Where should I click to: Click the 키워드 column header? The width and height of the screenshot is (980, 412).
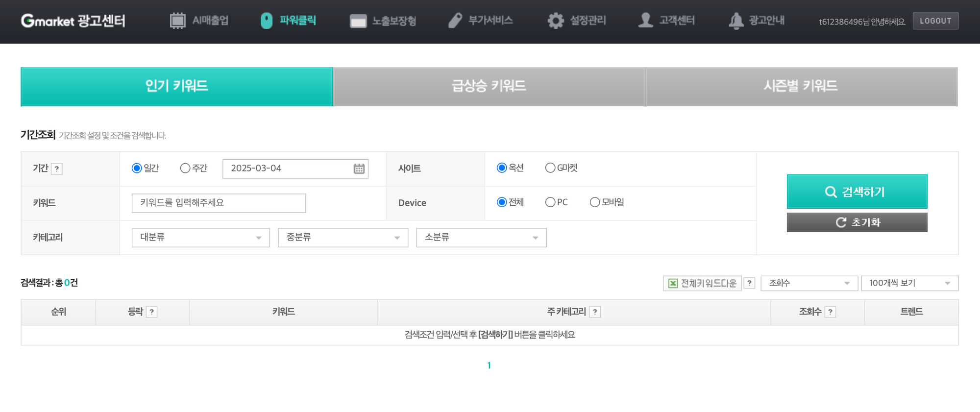tap(283, 312)
